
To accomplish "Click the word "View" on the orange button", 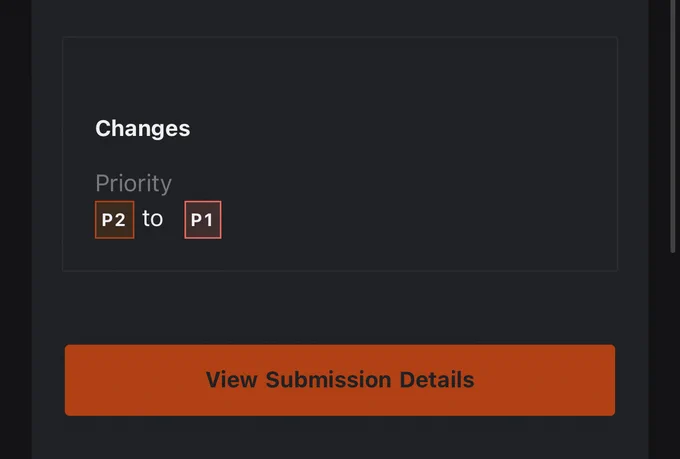I will click(232, 380).
